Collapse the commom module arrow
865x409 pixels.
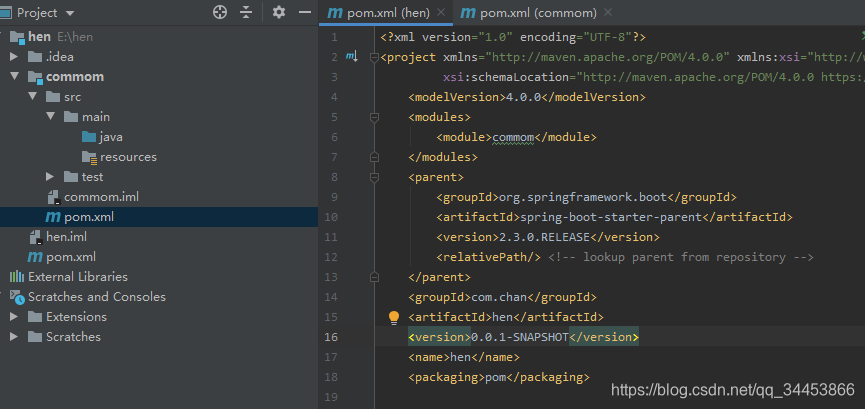pos(14,77)
